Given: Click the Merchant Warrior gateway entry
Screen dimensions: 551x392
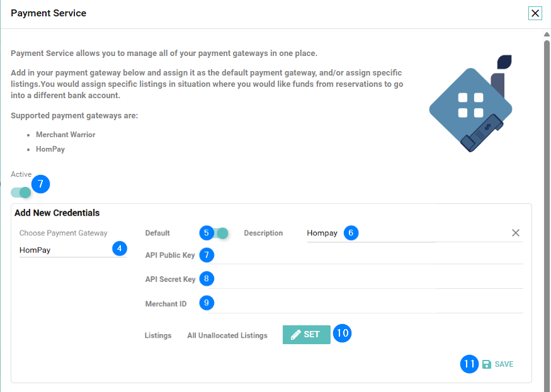Looking at the screenshot, I should tap(65, 135).
